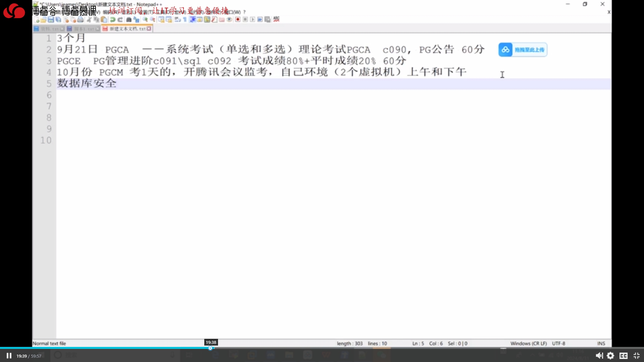
Task: Click the Save Recorded Macro icon
Action: coord(267,19)
